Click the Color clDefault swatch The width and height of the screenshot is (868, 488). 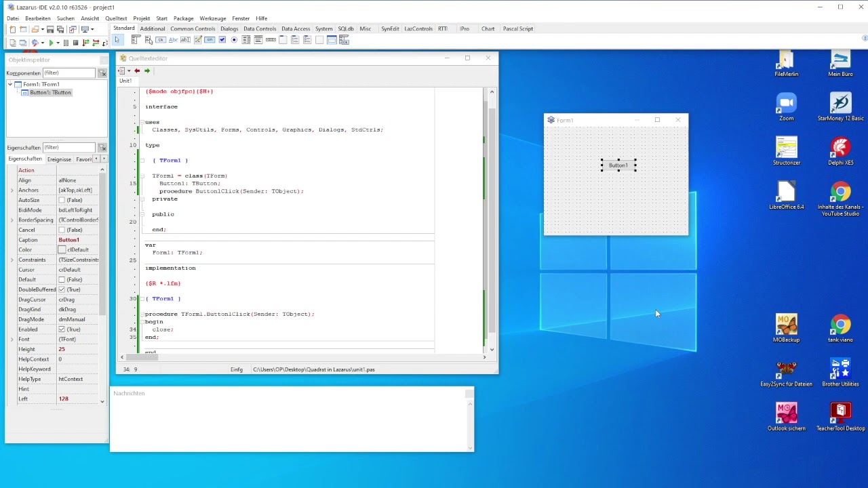pos(62,249)
